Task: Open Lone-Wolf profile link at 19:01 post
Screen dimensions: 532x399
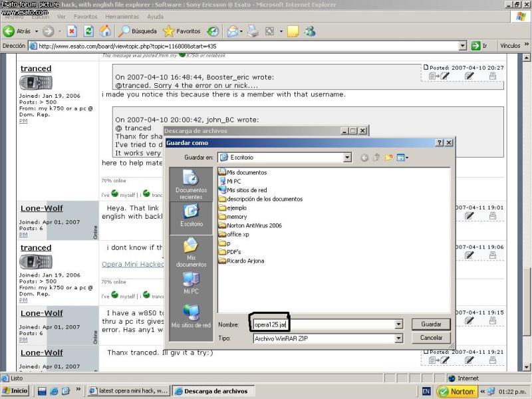Action: (42, 208)
